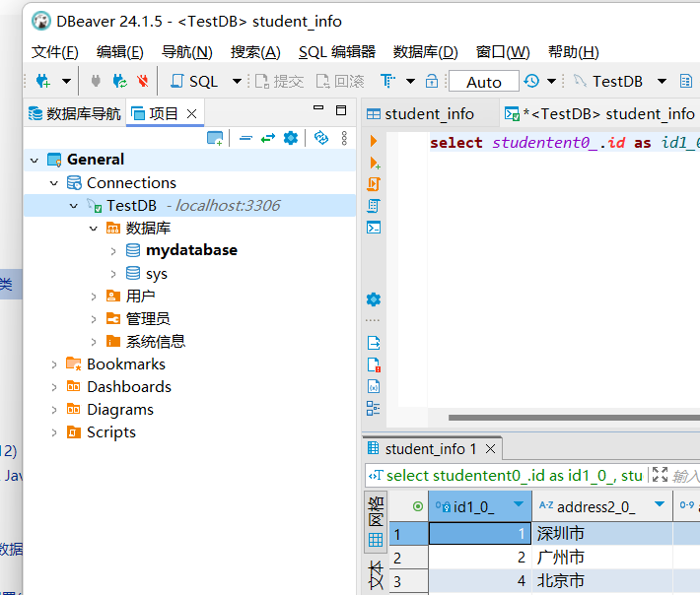Click the outline panel icon in editor sidebar
Screen dimensions: 700x595
374,408
